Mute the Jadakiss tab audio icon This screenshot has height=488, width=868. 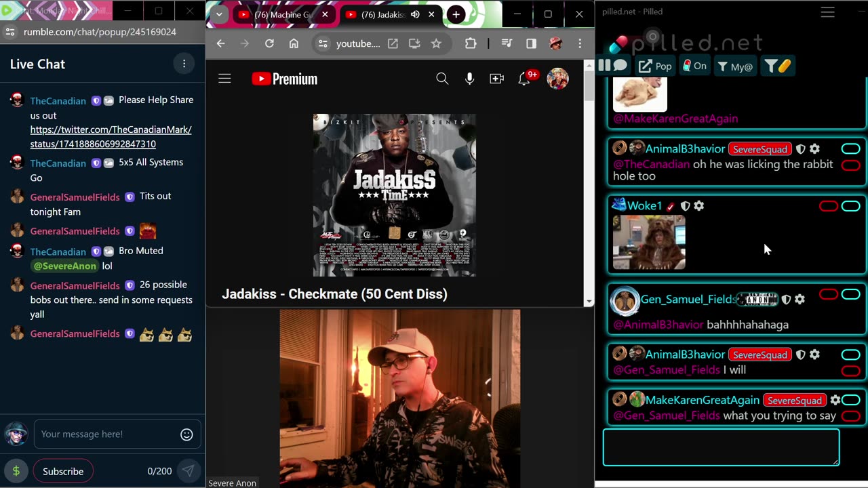coord(415,14)
